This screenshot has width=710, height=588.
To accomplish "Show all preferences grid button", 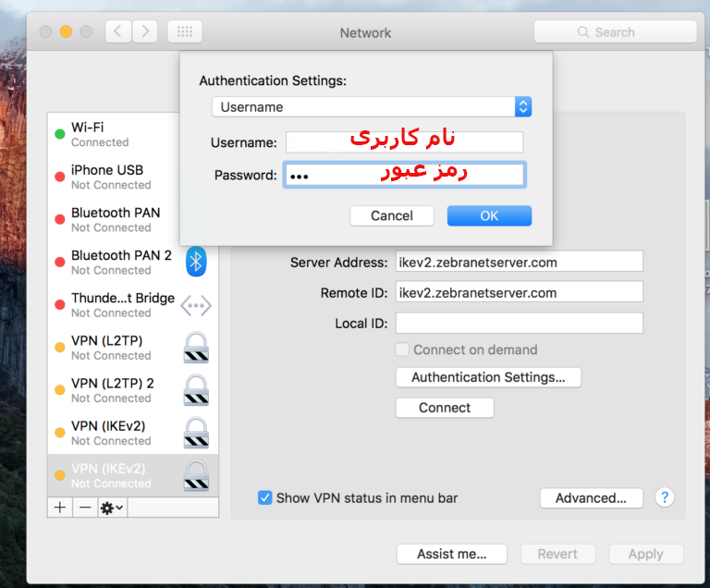I will pos(185,31).
